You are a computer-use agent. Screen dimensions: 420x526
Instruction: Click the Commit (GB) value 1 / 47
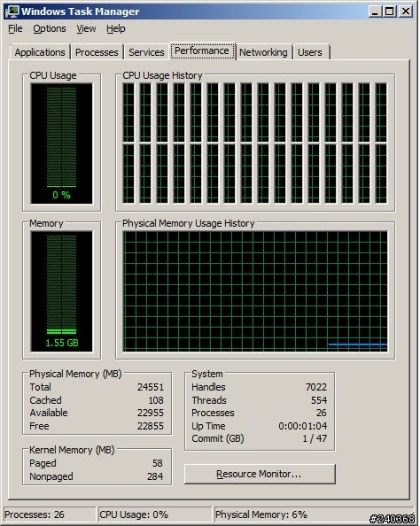[315, 438]
